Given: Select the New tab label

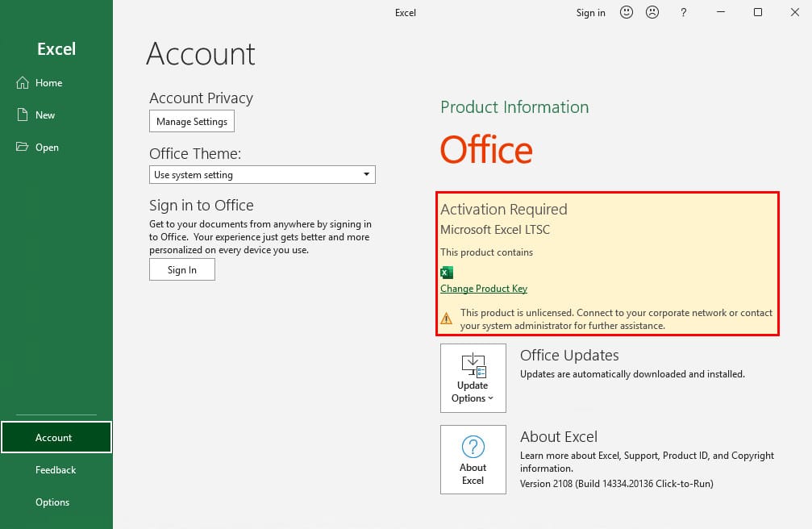Looking at the screenshot, I should click(45, 115).
